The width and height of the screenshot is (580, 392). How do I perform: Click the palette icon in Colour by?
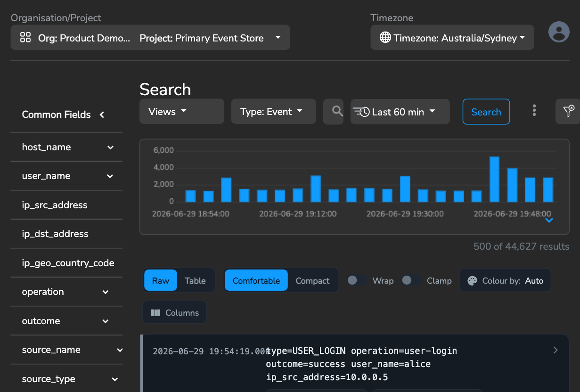472,281
